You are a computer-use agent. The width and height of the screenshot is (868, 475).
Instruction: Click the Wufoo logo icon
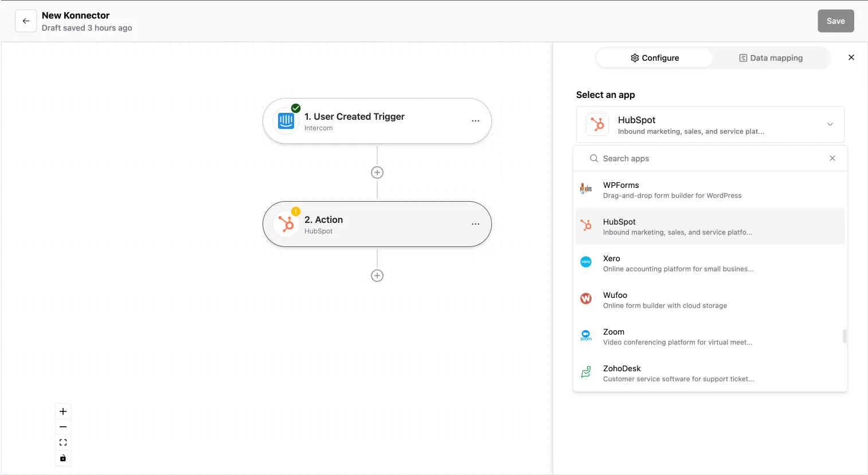(x=586, y=299)
